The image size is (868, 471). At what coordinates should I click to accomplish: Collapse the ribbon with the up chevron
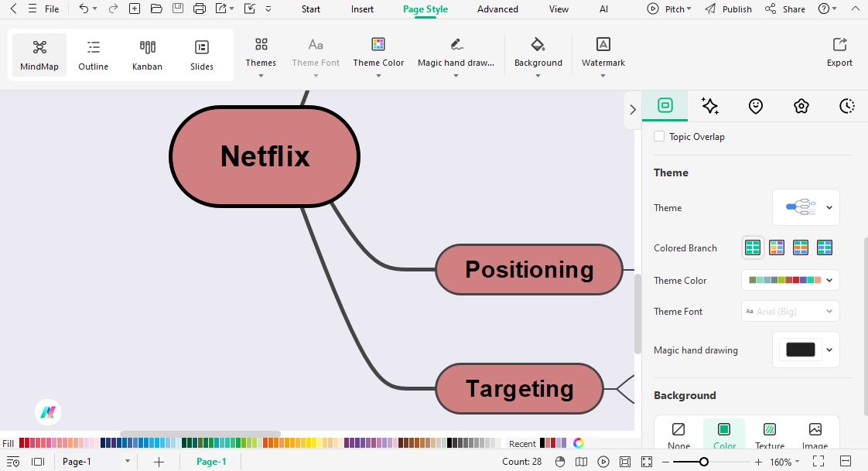click(855, 9)
